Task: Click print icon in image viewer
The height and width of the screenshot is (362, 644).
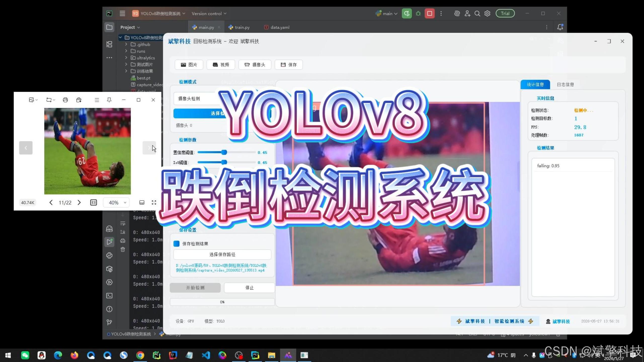Action: 65,100
